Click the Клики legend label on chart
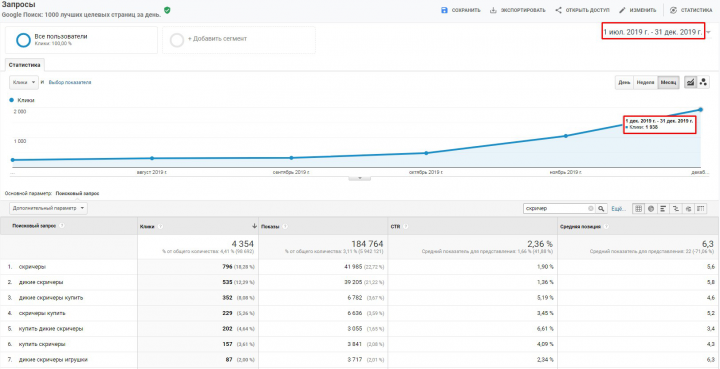Image resolution: width=720 pixels, height=369 pixels. tap(26, 100)
